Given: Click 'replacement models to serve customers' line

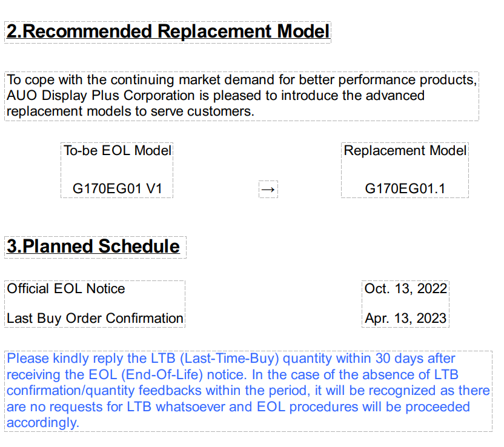Looking at the screenshot, I should [x=130, y=111].
